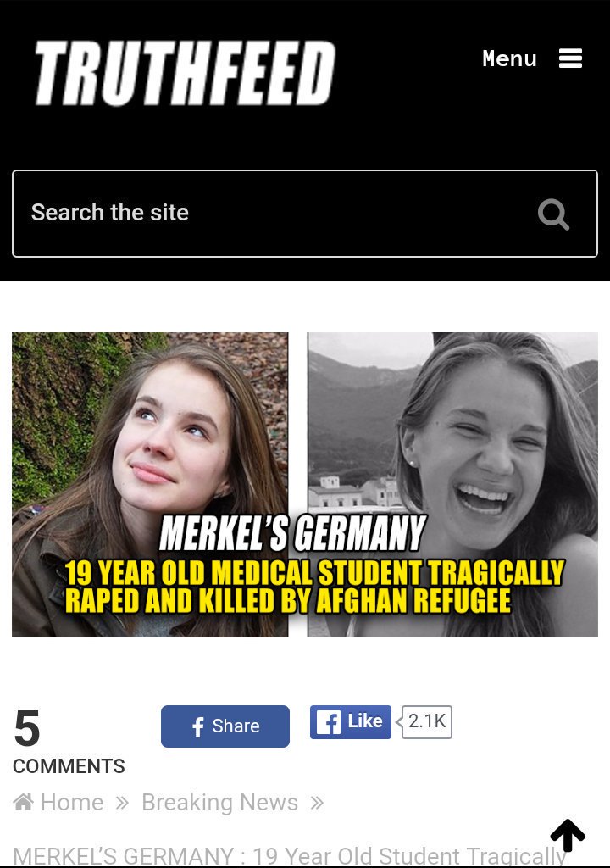Open the hamburger menu icon

pos(570,58)
